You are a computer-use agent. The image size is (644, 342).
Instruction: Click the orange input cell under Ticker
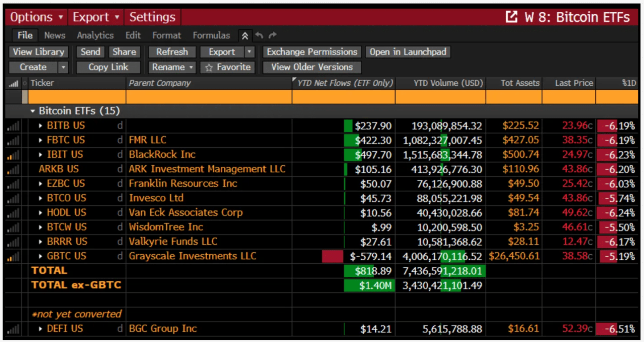77,97
